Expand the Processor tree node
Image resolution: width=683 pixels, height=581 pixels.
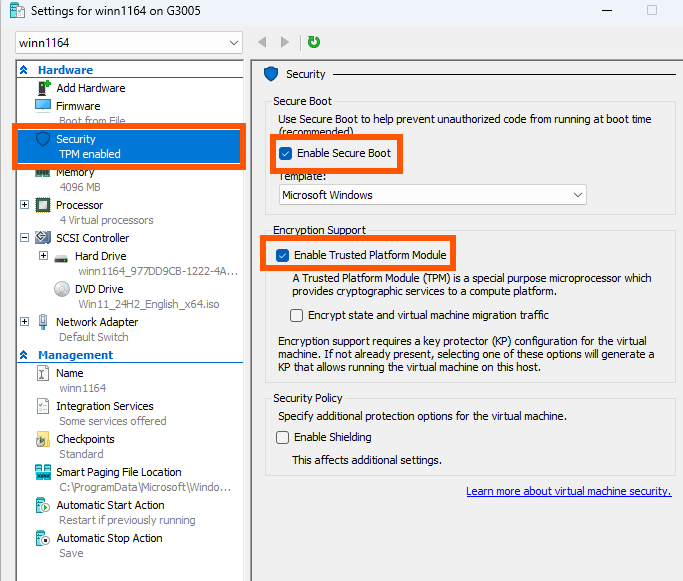coord(25,205)
